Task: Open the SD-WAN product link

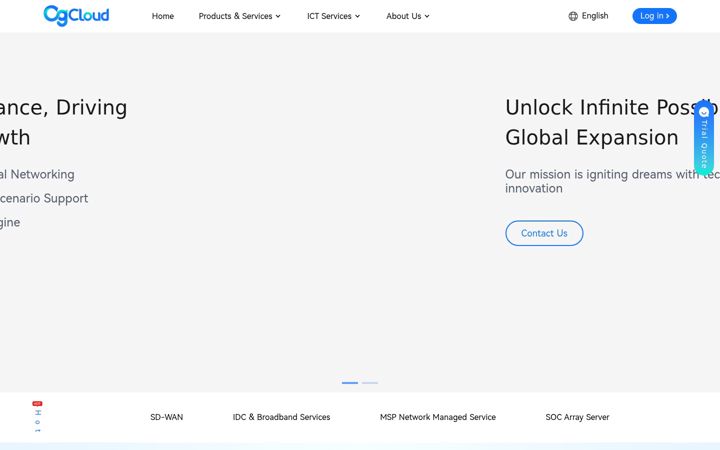Action: pyautogui.click(x=167, y=417)
